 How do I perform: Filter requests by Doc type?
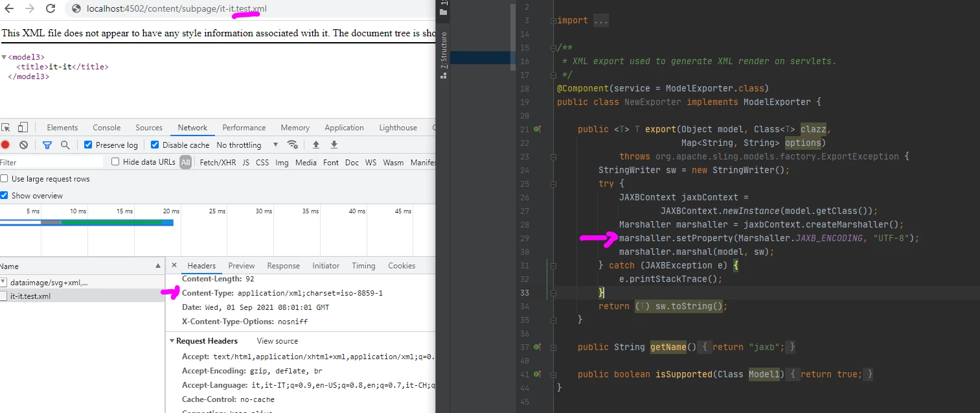click(x=352, y=163)
